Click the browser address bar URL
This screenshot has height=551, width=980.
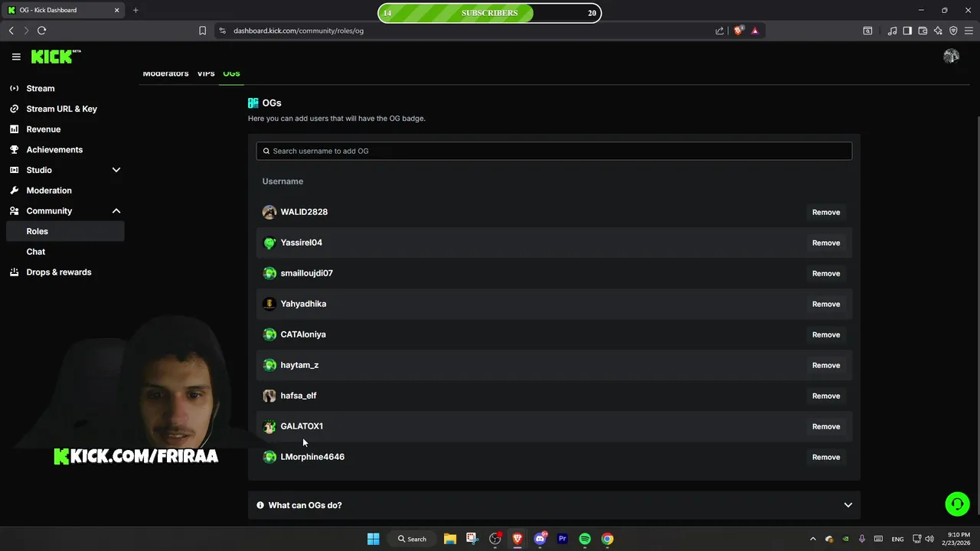pyautogui.click(x=299, y=31)
